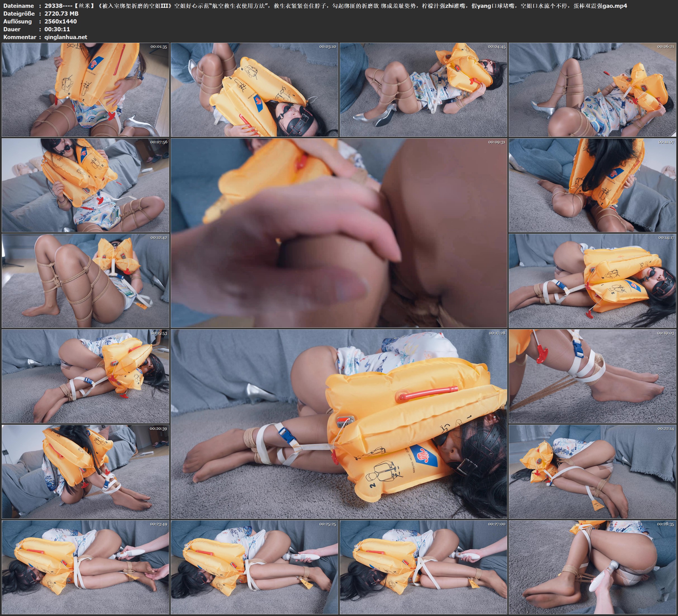
Task: Click the 2560x1440 resolution value
Action: tap(61, 21)
